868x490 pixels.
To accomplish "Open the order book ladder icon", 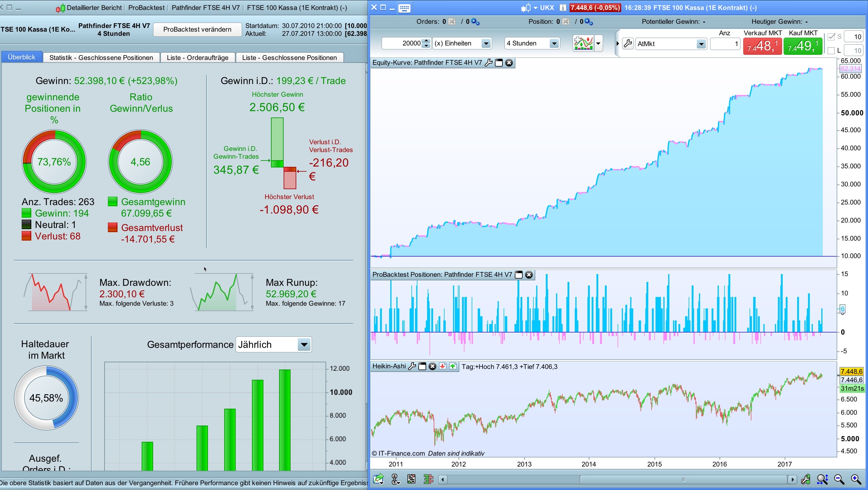I will [428, 479].
